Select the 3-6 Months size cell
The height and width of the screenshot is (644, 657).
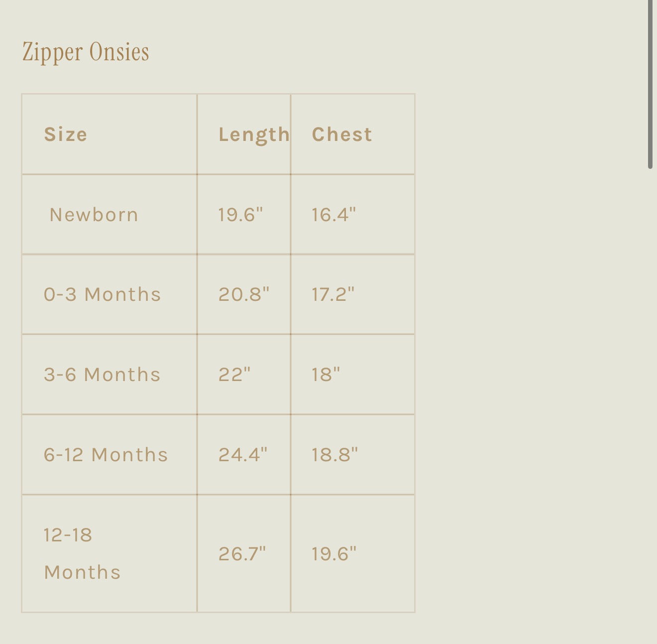tap(102, 375)
